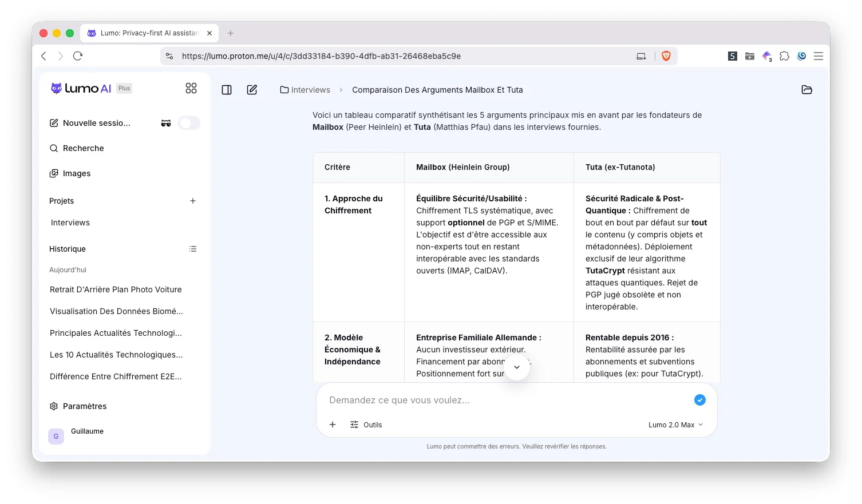Image resolution: width=862 pixels, height=504 pixels.
Task: Toggle ghost mode switch
Action: point(189,123)
